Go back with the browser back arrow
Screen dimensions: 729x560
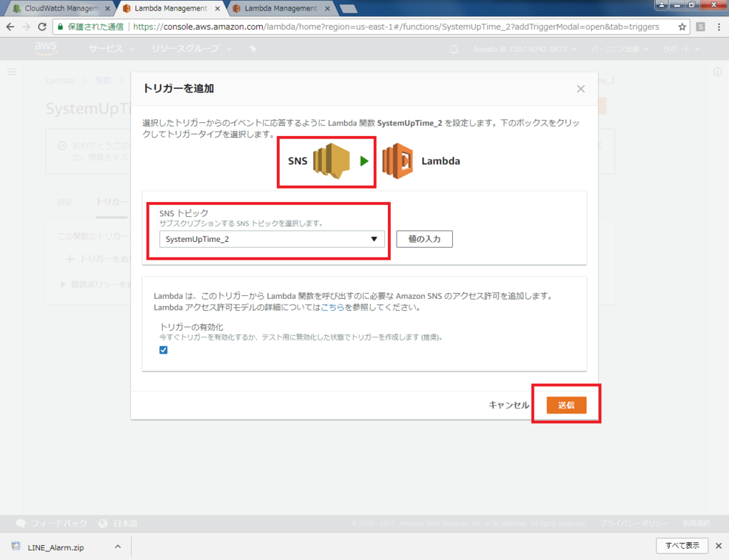tap(10, 27)
